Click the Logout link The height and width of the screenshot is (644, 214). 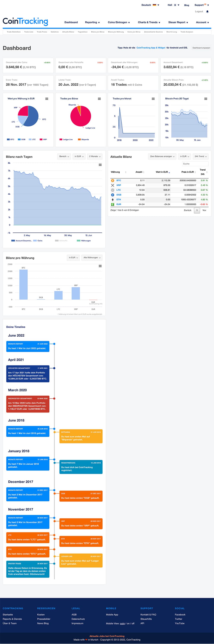[x=199, y=12]
